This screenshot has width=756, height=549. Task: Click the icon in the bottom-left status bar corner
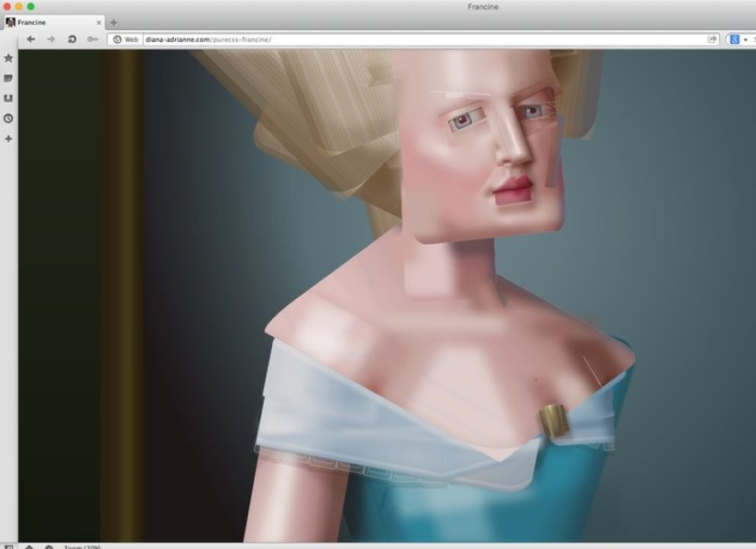(x=9, y=544)
